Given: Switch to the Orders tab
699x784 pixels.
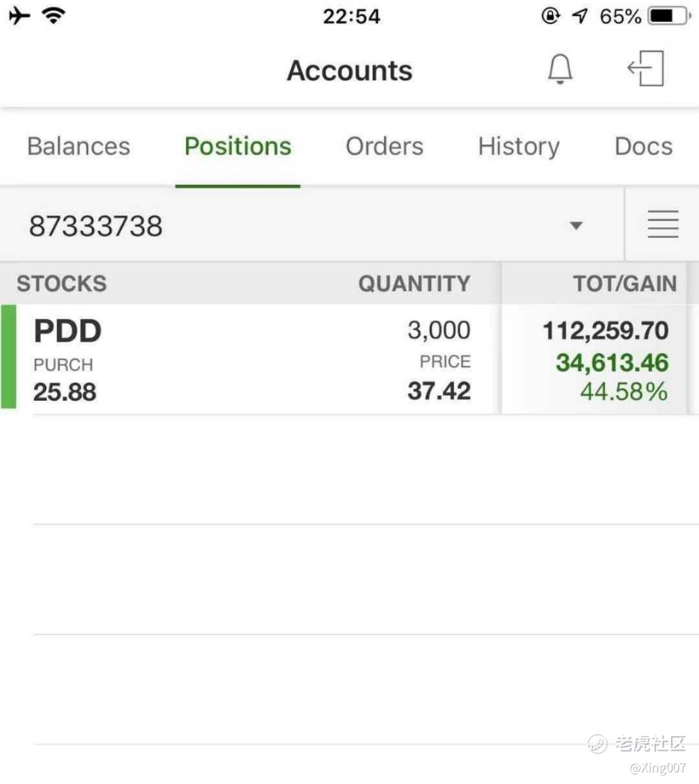Looking at the screenshot, I should coord(385,147).
